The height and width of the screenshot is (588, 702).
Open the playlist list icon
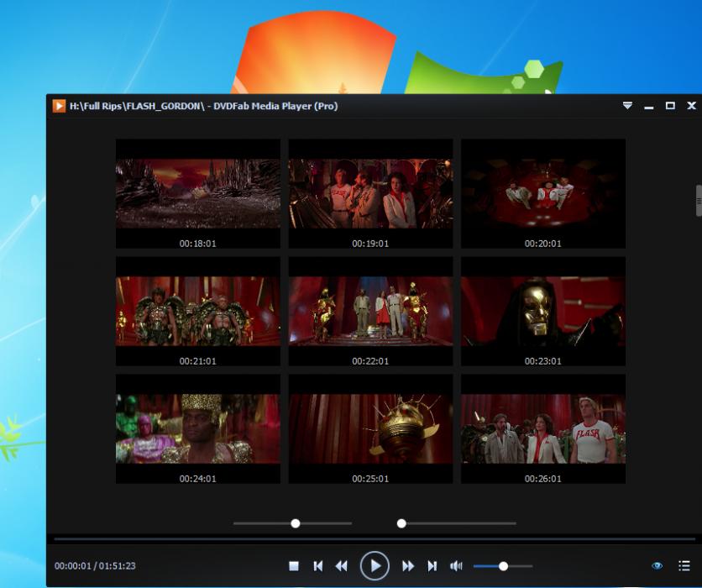684,565
